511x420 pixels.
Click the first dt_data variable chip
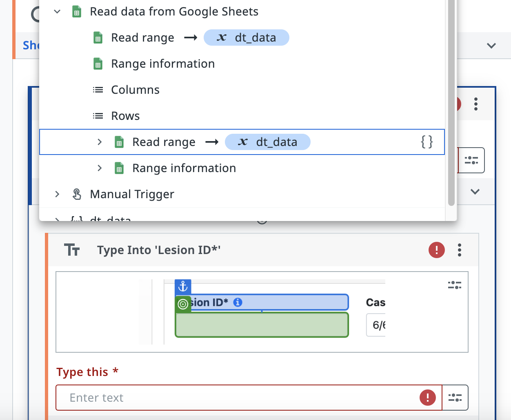[247, 38]
